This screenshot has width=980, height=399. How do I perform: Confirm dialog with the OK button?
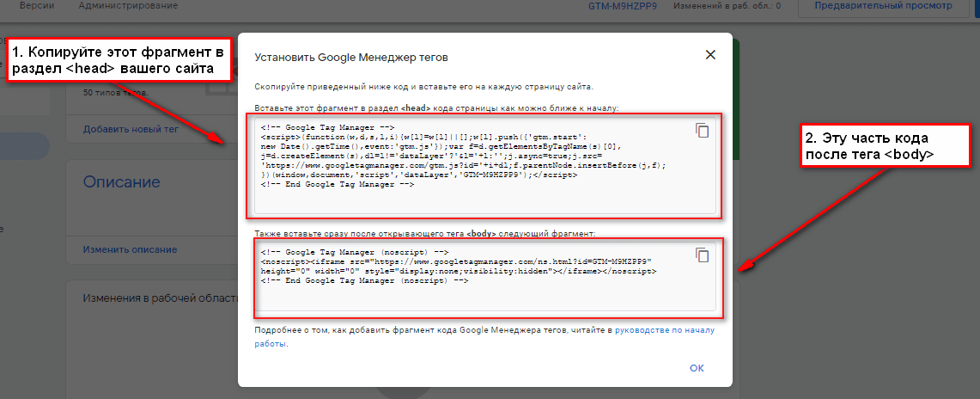[697, 368]
